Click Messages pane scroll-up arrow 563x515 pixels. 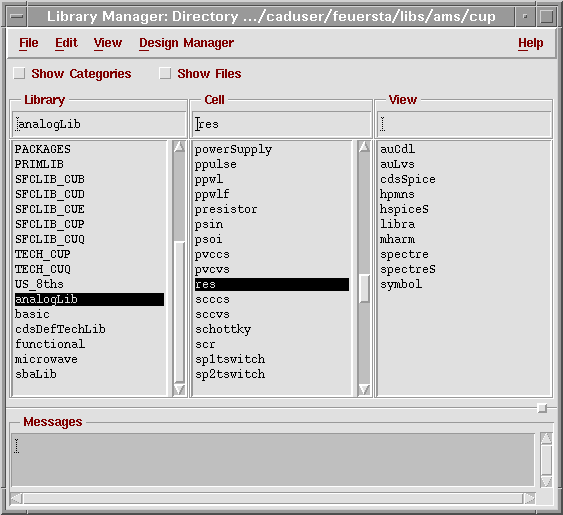point(546,438)
